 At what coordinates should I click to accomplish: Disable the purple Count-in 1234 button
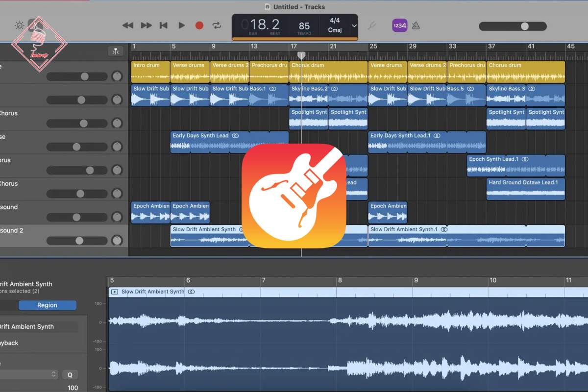[x=399, y=25]
